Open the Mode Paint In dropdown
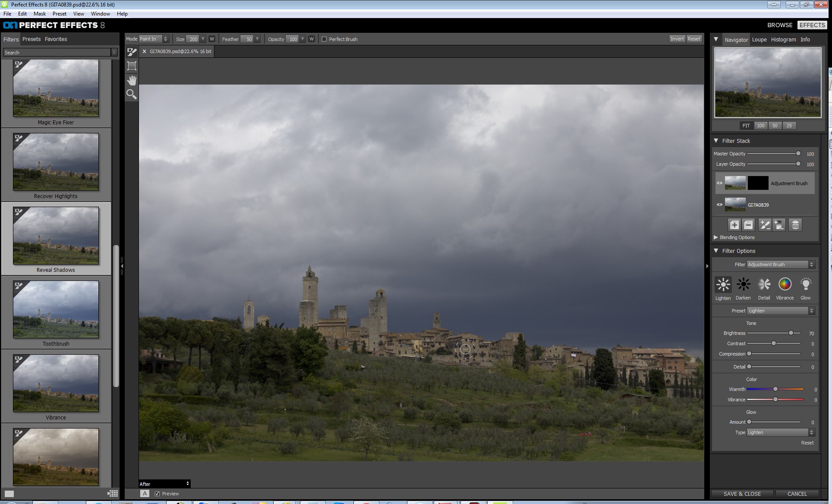The width and height of the screenshot is (832, 504). pyautogui.click(x=154, y=39)
